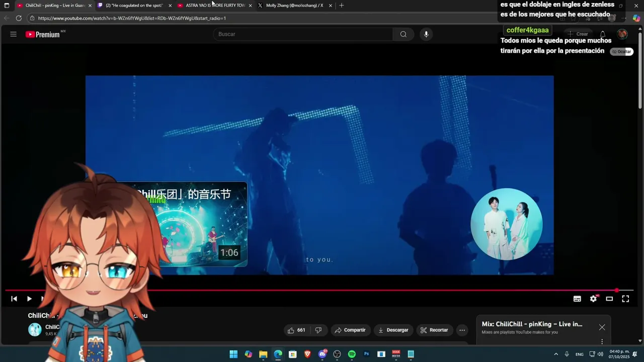Viewport: 644px width, 362px height.
Task: Reload the page with refresh button
Action: (x=19, y=18)
